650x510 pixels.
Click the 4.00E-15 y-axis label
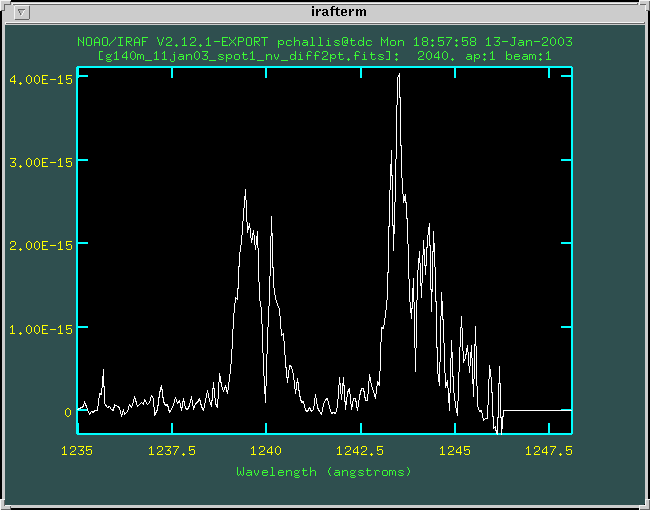41,80
